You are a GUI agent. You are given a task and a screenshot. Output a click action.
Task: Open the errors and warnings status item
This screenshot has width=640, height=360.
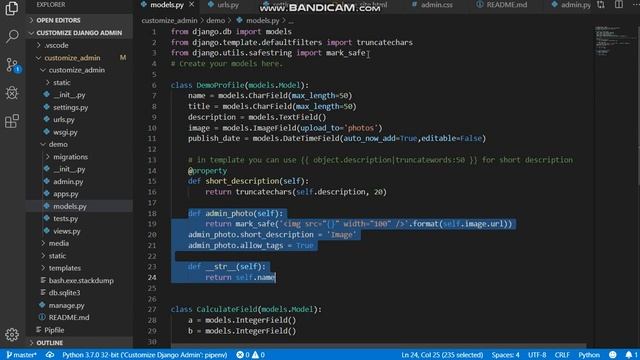(x=251, y=355)
